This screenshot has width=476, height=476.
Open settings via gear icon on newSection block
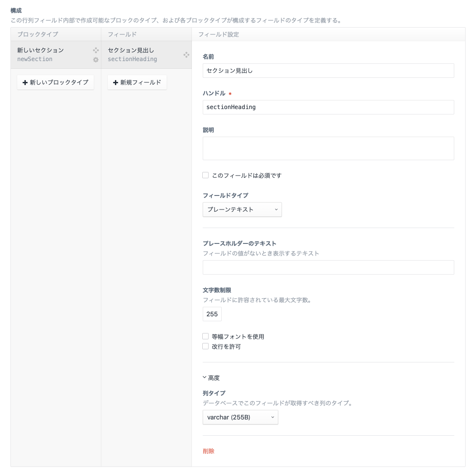95,59
